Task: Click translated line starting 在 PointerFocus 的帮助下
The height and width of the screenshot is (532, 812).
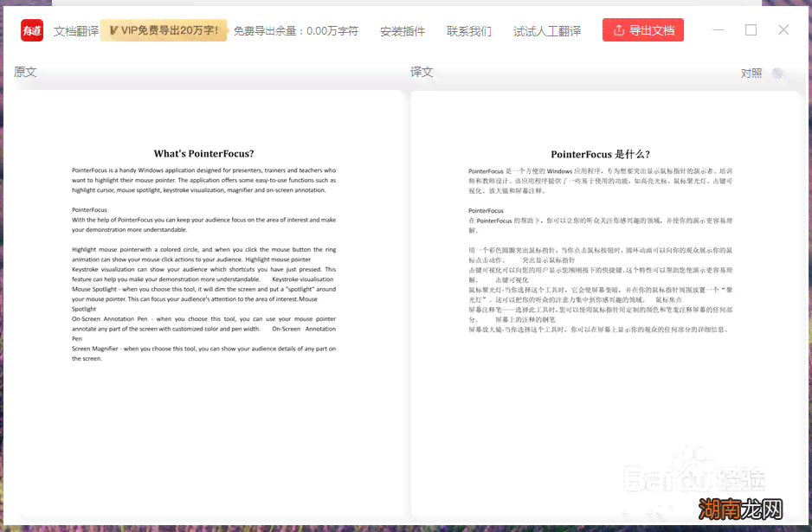Action: [600, 221]
